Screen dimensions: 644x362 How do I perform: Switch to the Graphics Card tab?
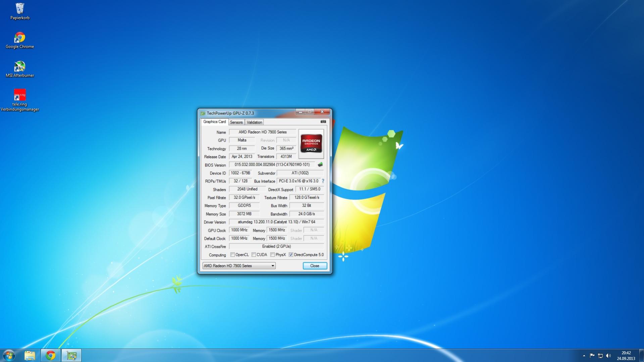pos(214,122)
